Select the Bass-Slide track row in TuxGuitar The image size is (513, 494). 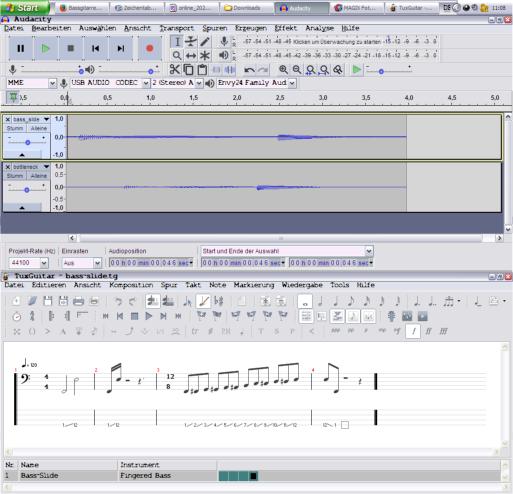tap(252, 475)
